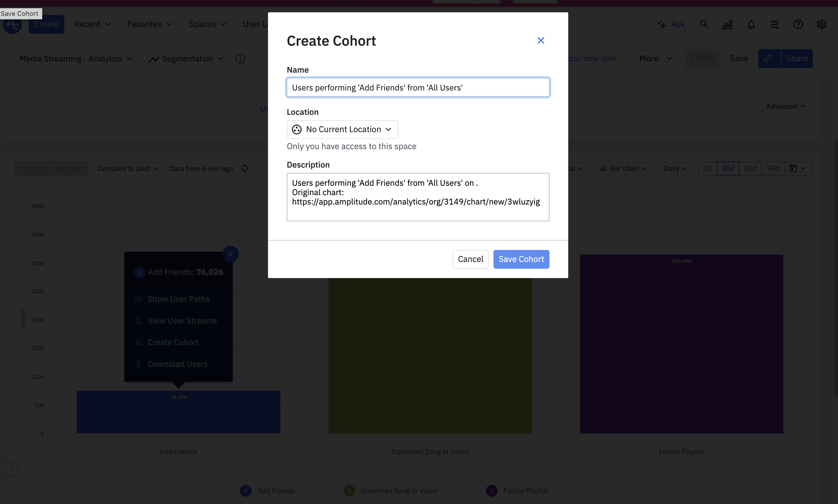838x504 pixels.
Task: Select the 7d date range
Action: tap(707, 168)
